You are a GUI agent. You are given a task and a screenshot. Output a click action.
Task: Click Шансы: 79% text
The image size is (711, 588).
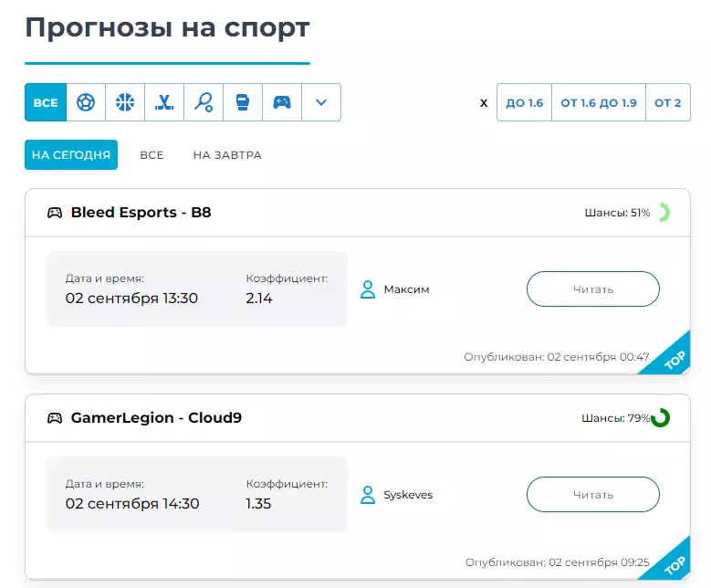(x=616, y=418)
